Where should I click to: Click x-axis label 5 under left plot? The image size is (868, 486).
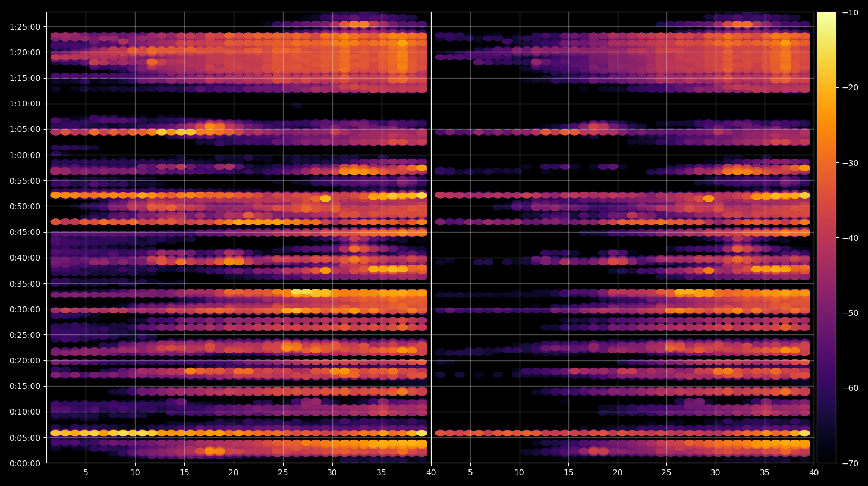[x=86, y=473]
